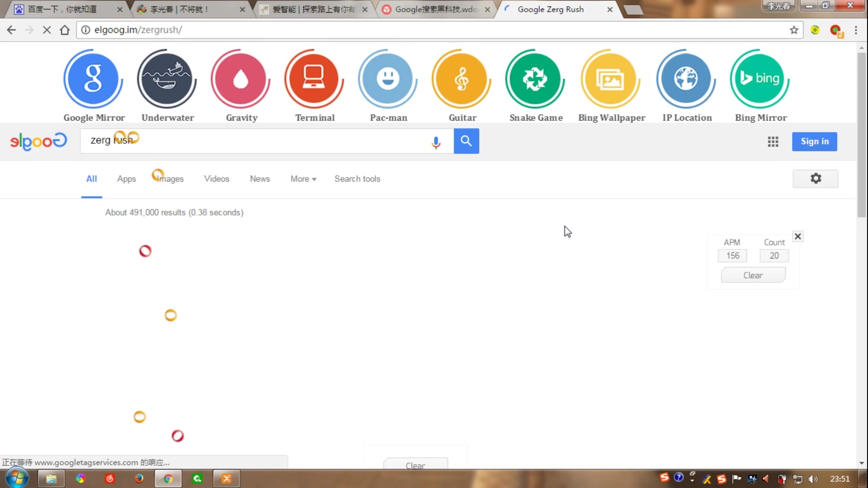Switch to Google搜索黑科技 browser tab
This screenshot has height=488, width=868.
pyautogui.click(x=436, y=9)
